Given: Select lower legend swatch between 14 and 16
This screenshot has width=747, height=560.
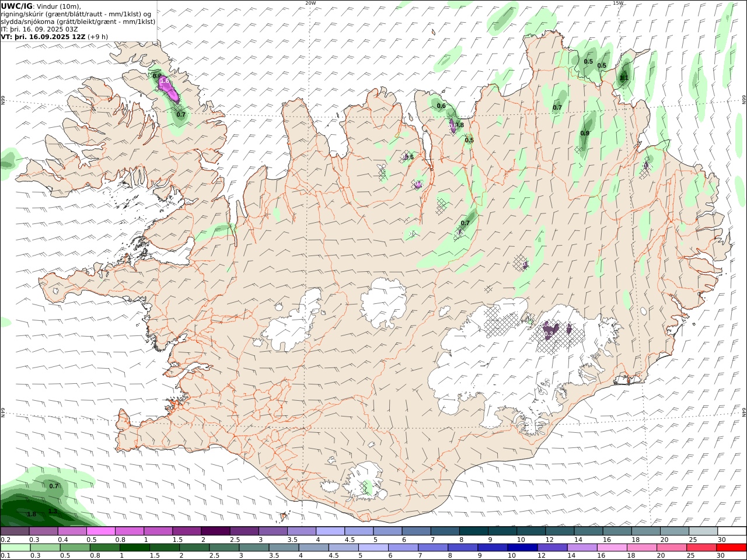Looking at the screenshot, I should (x=583, y=548).
